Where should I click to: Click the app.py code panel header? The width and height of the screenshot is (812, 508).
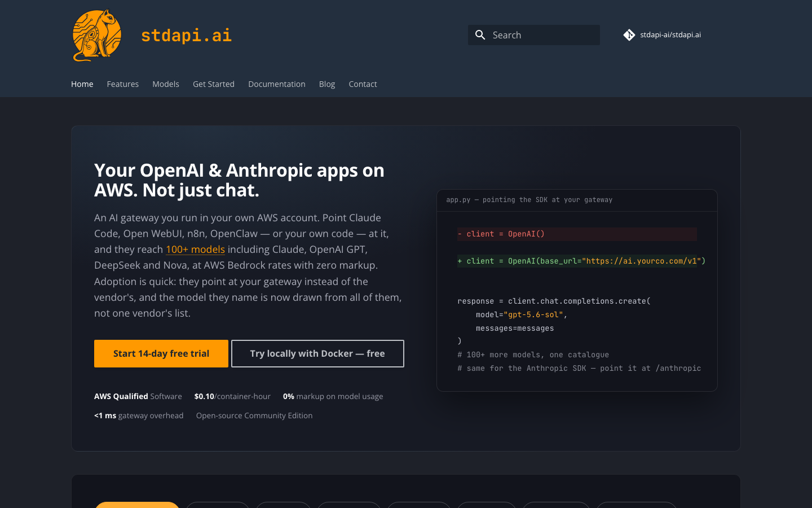(x=577, y=200)
